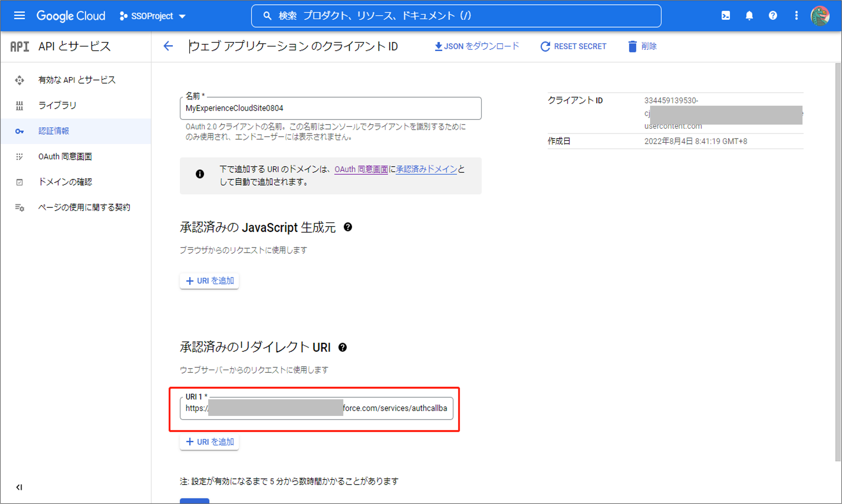Click the search products field
Screen dimensions: 842x504
pos(455,16)
